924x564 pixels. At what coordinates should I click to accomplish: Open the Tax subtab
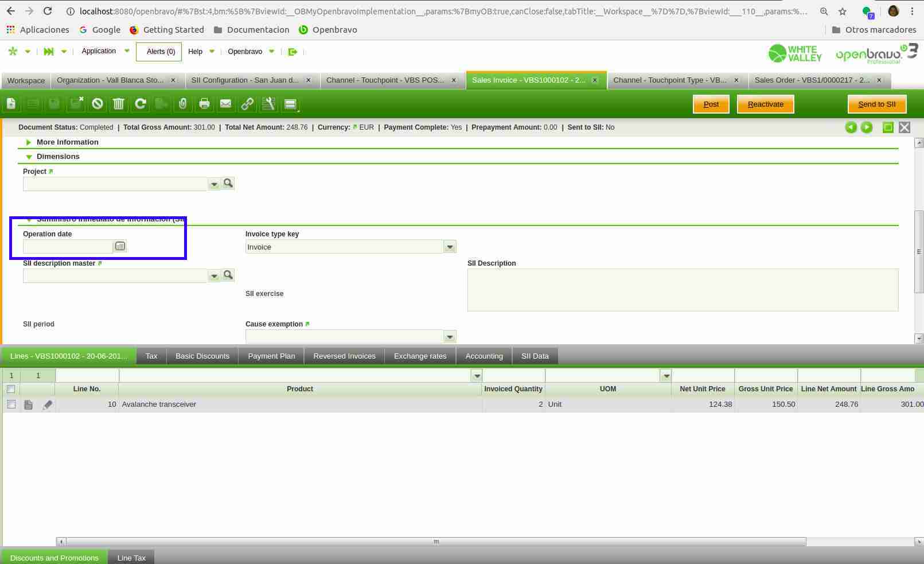(x=151, y=356)
